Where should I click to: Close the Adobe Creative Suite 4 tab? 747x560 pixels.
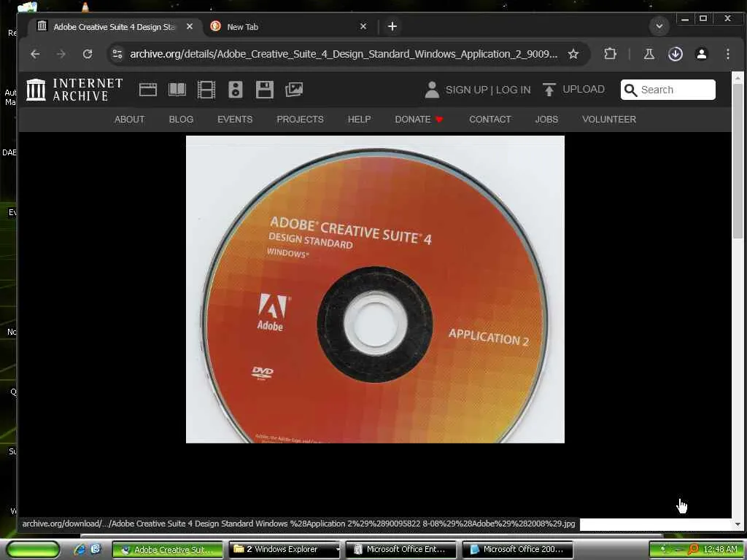click(190, 27)
